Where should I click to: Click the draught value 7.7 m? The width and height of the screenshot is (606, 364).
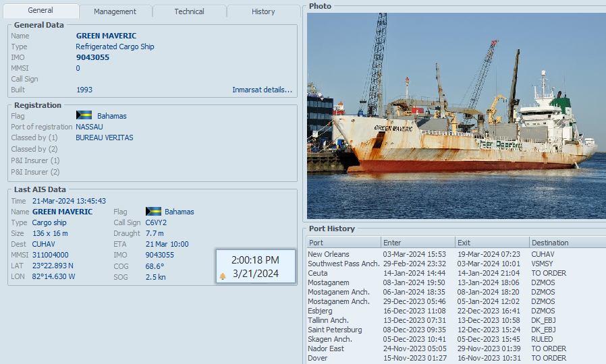tap(155, 233)
